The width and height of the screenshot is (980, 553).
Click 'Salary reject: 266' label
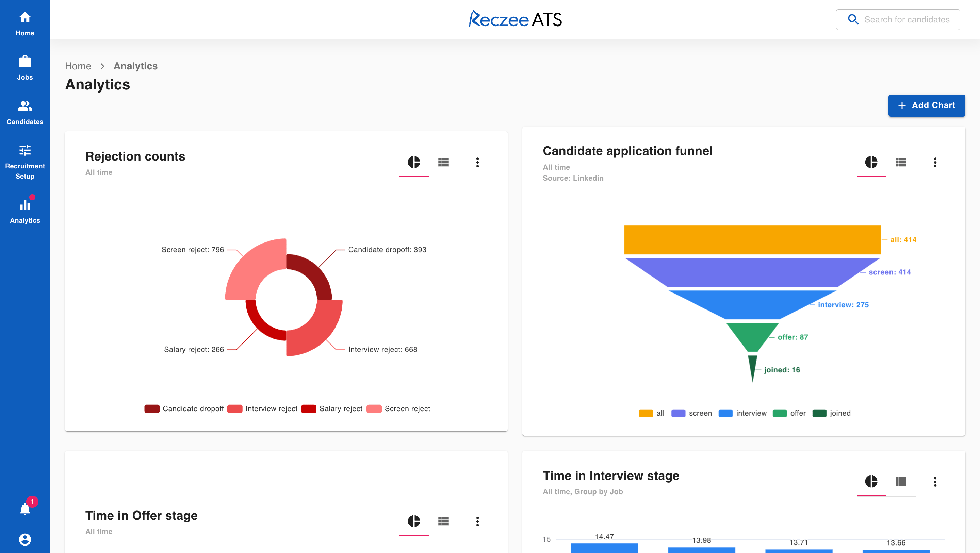(194, 350)
